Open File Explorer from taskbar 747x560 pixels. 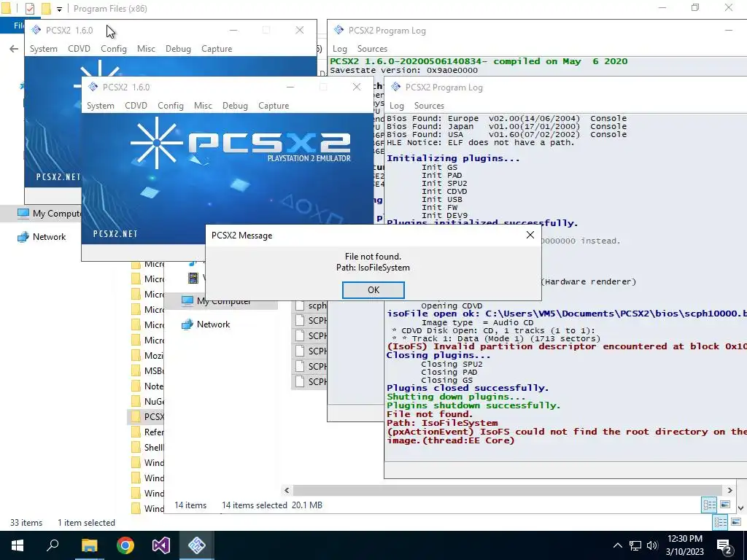pyautogui.click(x=89, y=545)
